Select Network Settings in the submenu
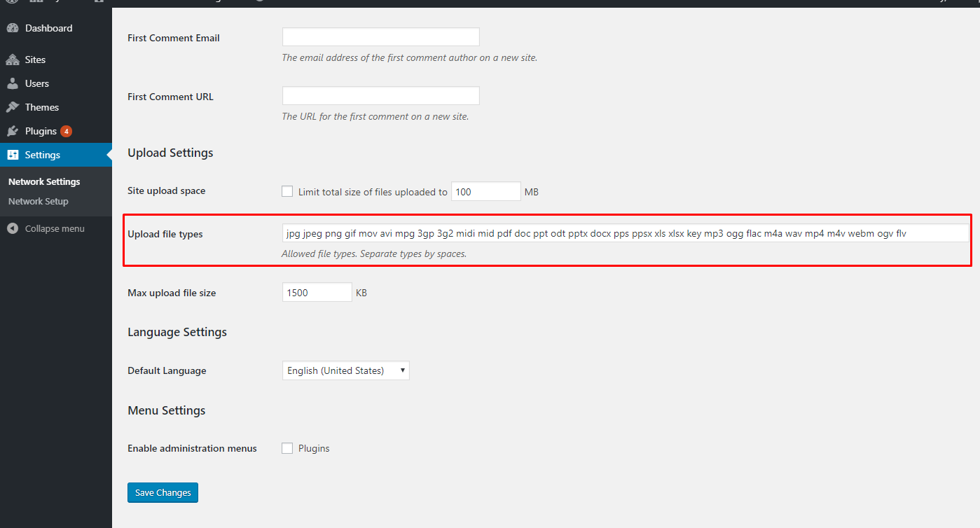 [x=43, y=181]
